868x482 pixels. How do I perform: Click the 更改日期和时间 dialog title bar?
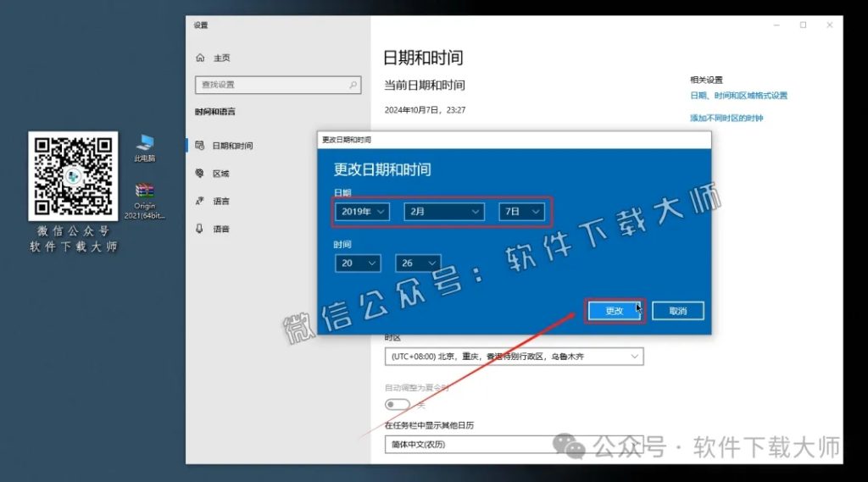(x=515, y=140)
